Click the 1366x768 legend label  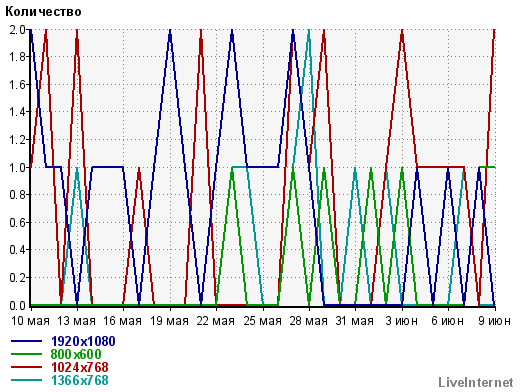80,380
